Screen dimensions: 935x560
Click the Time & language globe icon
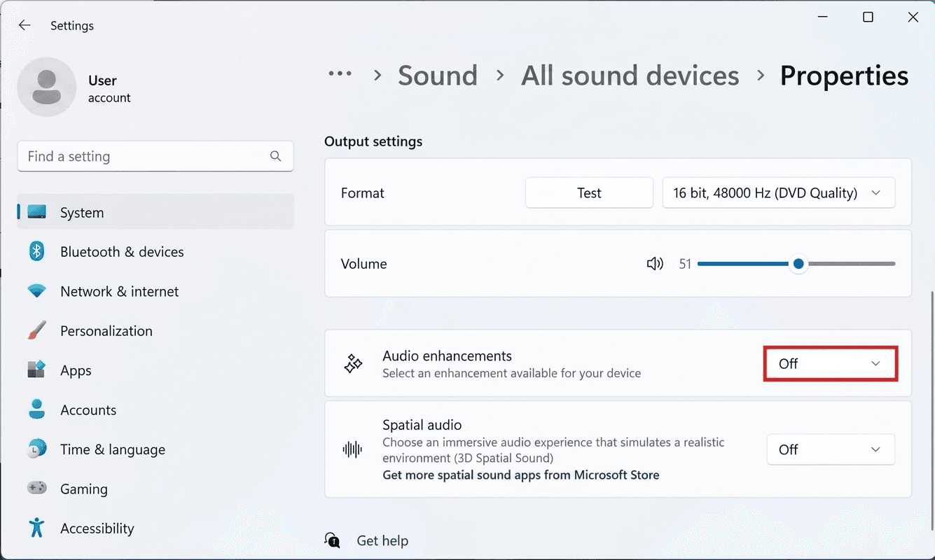36,449
